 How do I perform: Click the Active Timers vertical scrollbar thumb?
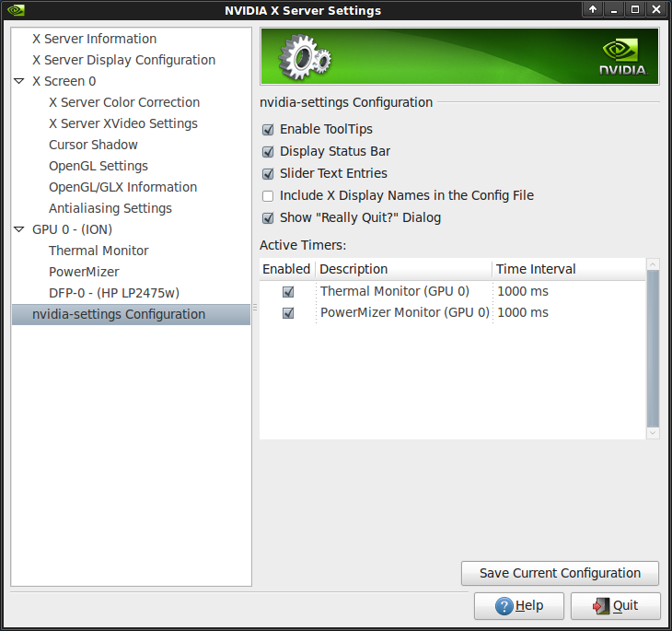(x=653, y=349)
